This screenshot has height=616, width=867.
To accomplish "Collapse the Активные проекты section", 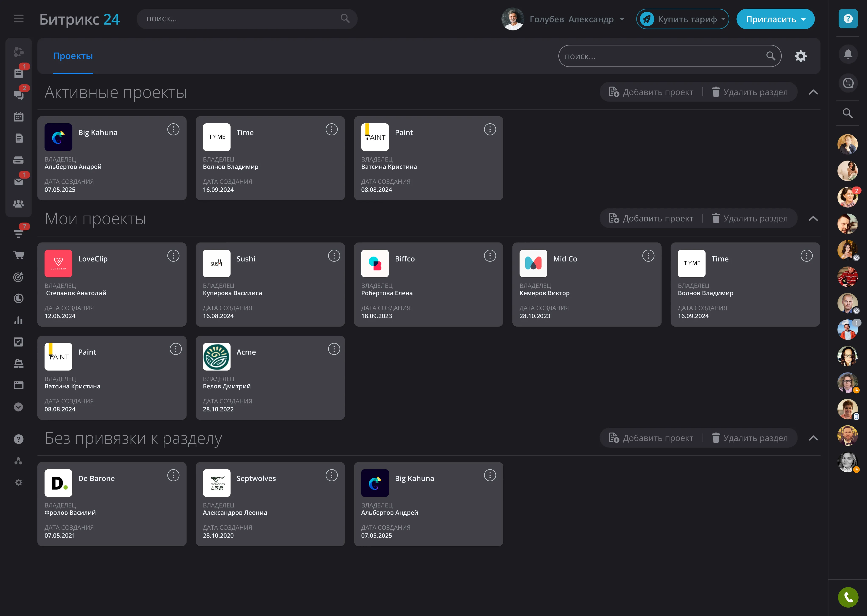I will pos(813,92).
